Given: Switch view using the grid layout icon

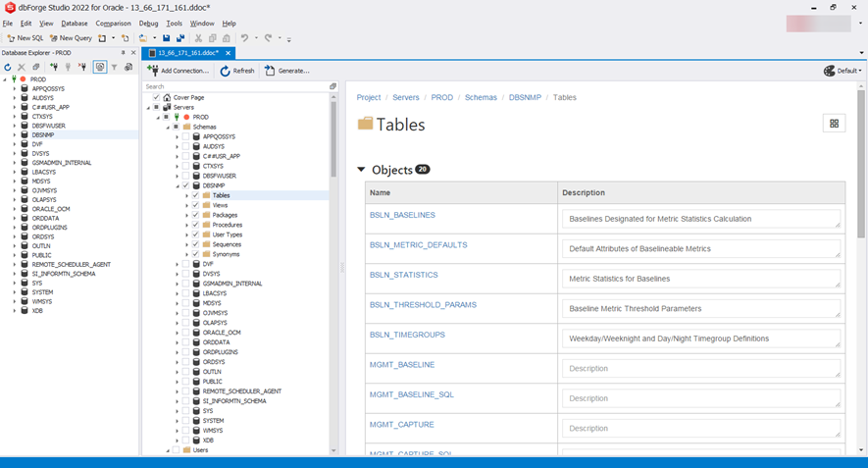Looking at the screenshot, I should click(x=834, y=124).
